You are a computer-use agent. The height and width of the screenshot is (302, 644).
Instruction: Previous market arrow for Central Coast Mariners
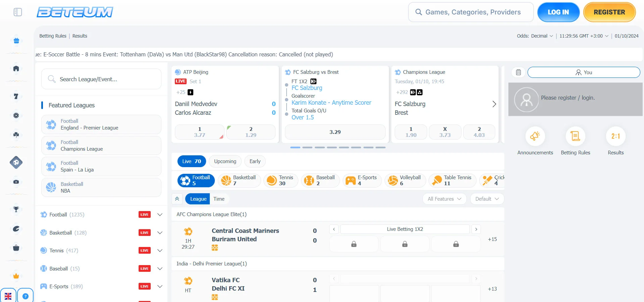(x=334, y=229)
